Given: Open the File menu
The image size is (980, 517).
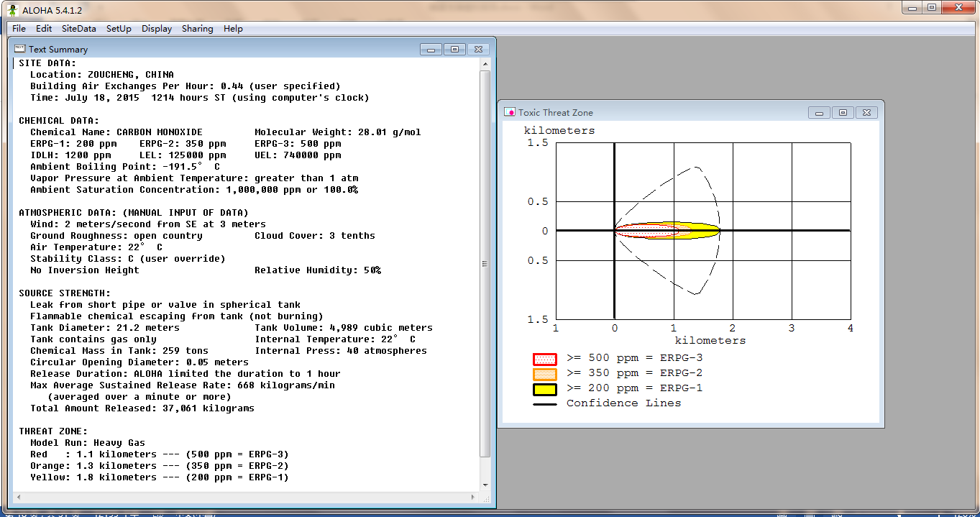Looking at the screenshot, I should click(19, 29).
